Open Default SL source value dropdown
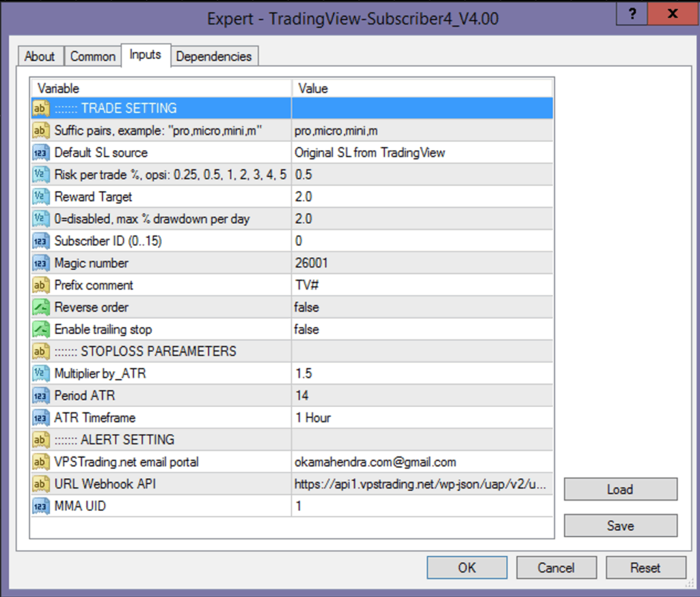Viewport: 700px width, 597px height. 422,152
